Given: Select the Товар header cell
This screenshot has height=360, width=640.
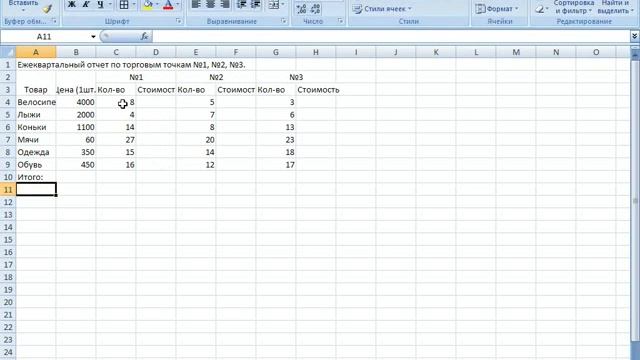Looking at the screenshot, I should point(36,89).
